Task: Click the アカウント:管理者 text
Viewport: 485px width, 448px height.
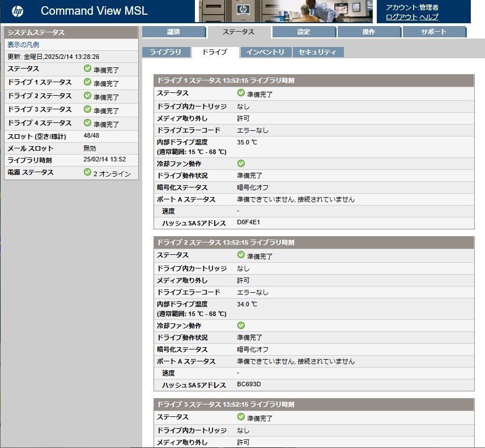Action: (x=412, y=7)
